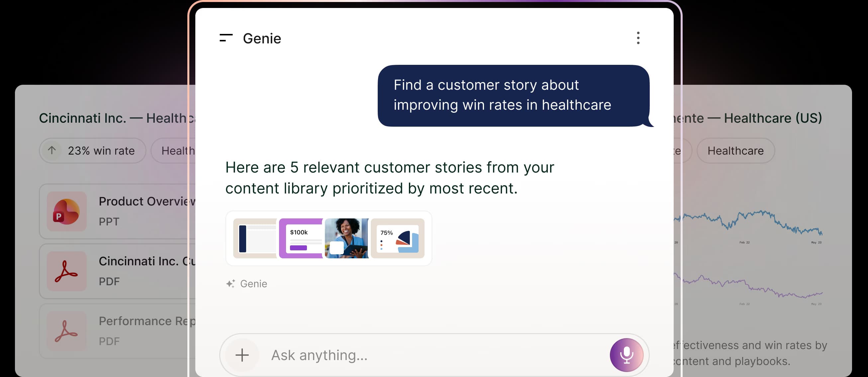Open the Product Overview PPT item
868x377 pixels.
(x=147, y=211)
